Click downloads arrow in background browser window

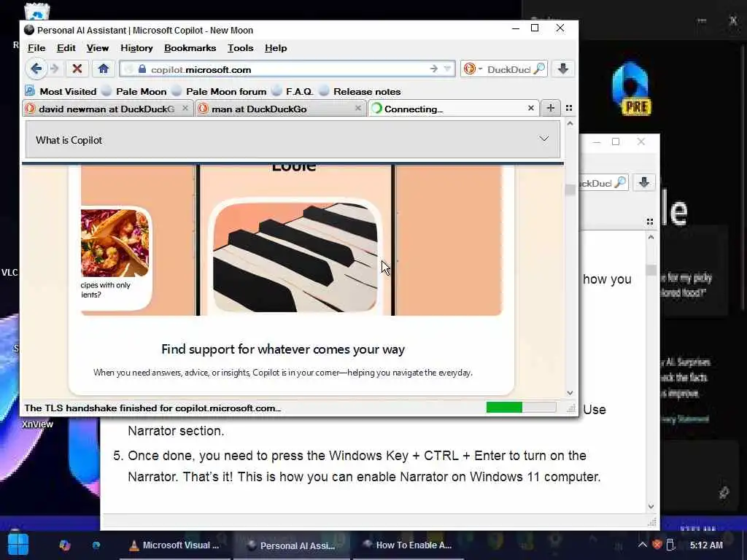644,183
